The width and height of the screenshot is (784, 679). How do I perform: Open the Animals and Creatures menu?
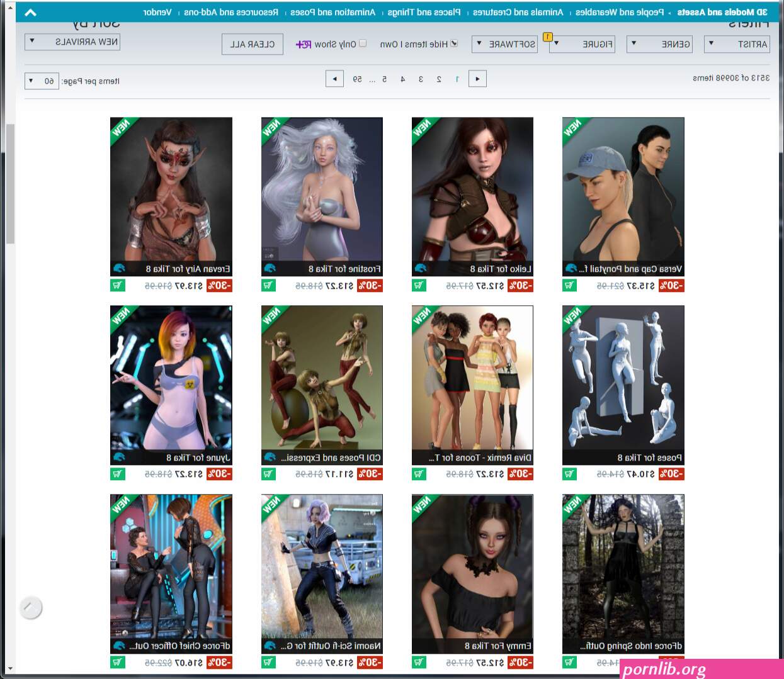[518, 12]
